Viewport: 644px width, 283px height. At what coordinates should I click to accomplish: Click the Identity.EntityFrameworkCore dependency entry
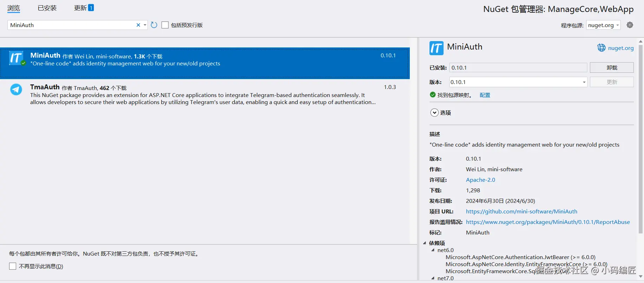click(x=526, y=264)
